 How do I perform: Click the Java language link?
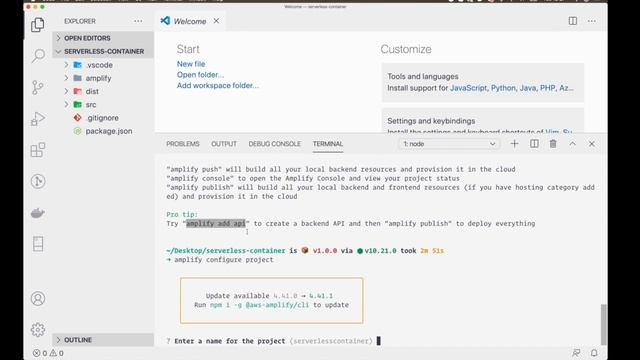pos(527,88)
